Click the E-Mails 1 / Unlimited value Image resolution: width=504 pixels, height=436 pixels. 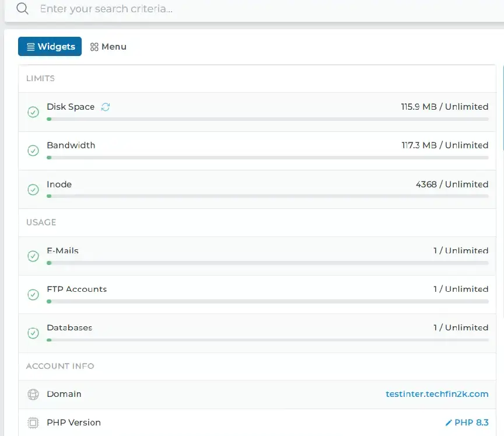(x=461, y=250)
